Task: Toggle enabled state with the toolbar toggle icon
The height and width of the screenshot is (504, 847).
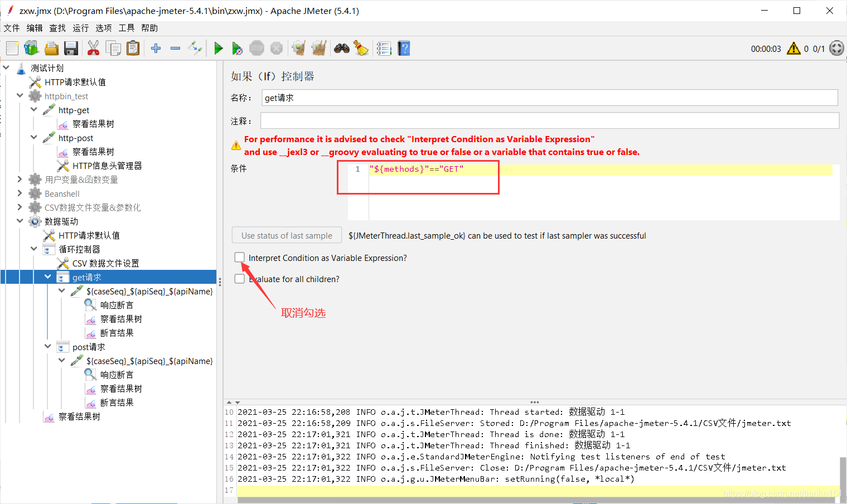Action: pyautogui.click(x=195, y=49)
